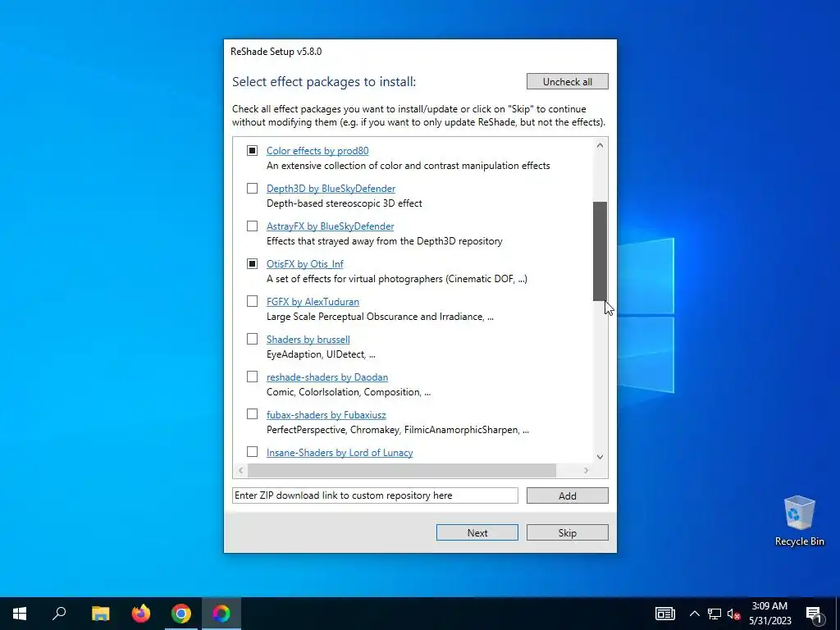Focus the ZIP download link input field
Image resolution: width=840 pixels, height=630 pixels.
point(375,495)
